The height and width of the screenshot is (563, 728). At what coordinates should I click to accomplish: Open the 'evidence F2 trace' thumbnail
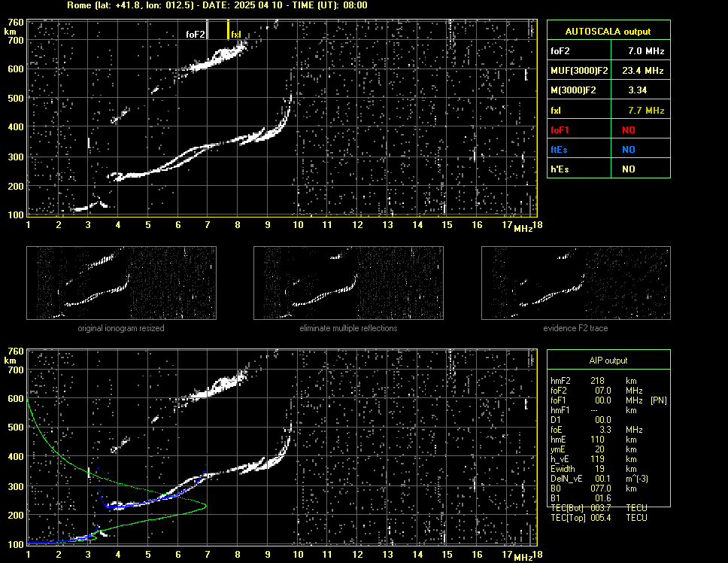pos(576,283)
